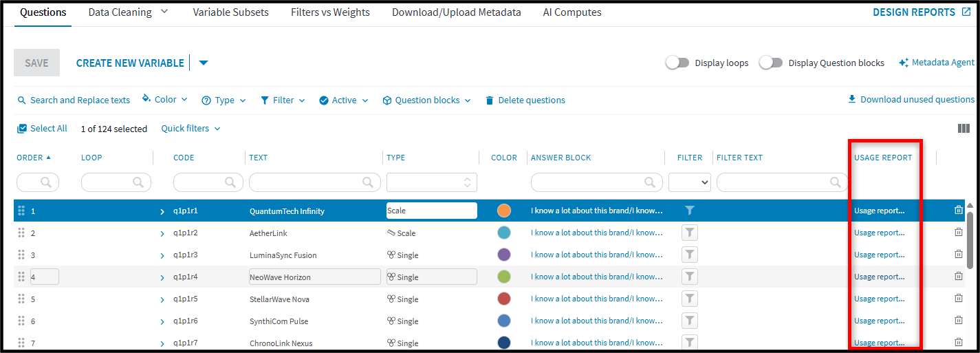Click the Delete questions trash icon
The height and width of the screenshot is (353, 980).
[x=490, y=100]
